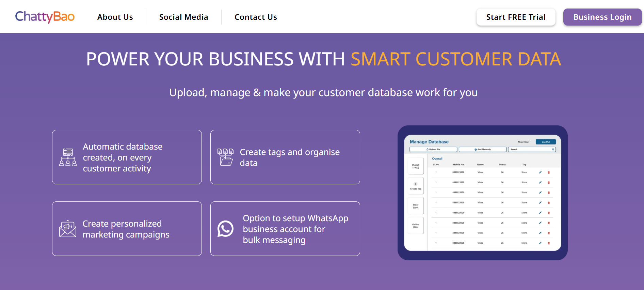Click the Create Tag tile in preview

click(x=416, y=186)
